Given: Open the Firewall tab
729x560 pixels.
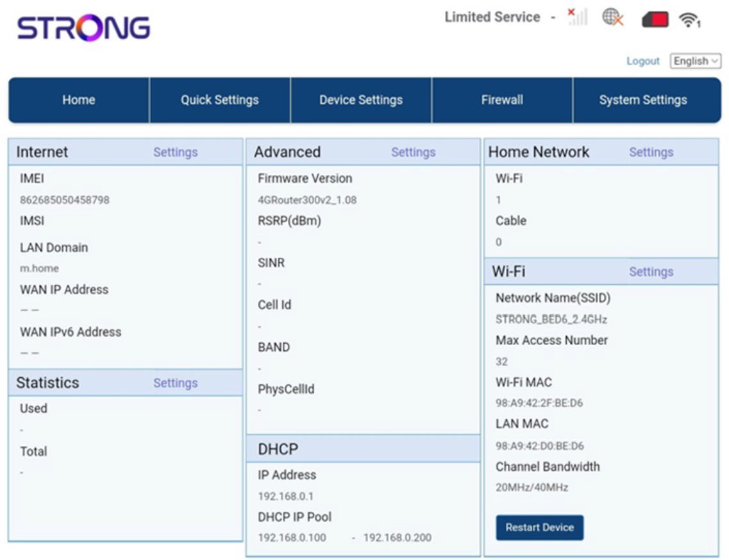Looking at the screenshot, I should pos(502,100).
